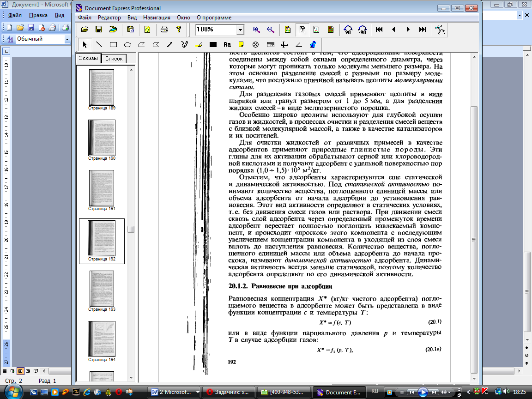This screenshot has width=532, height=399.
Task: Open the О программе menu
Action: 214,17
